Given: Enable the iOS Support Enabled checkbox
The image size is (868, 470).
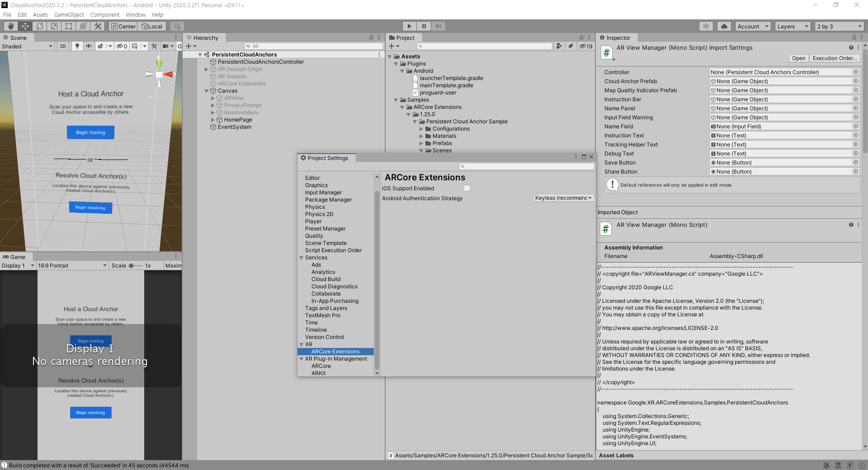Looking at the screenshot, I should point(467,188).
